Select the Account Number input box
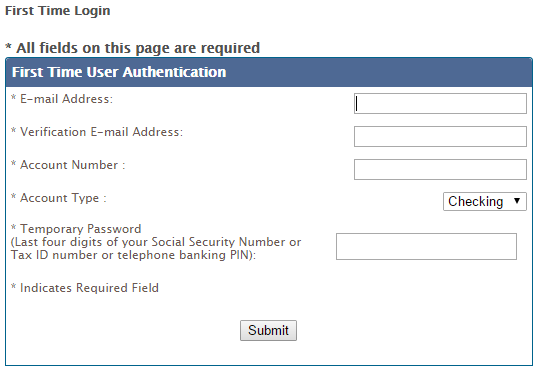 (x=440, y=169)
